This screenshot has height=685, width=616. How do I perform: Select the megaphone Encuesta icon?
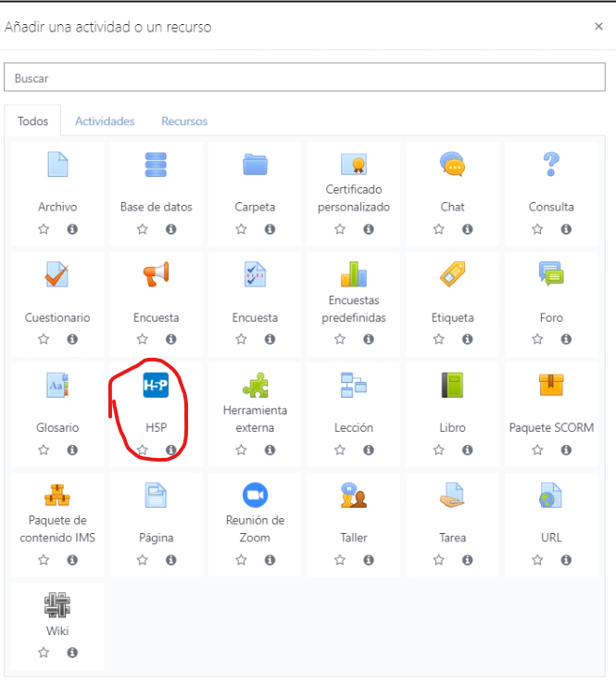156,274
